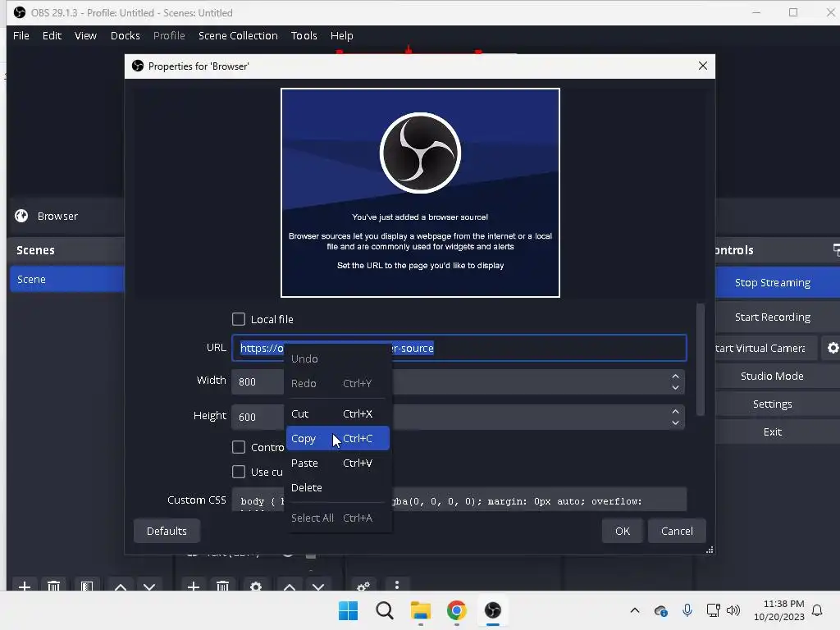Open the View menu
This screenshot has width=840, height=630.
click(85, 35)
